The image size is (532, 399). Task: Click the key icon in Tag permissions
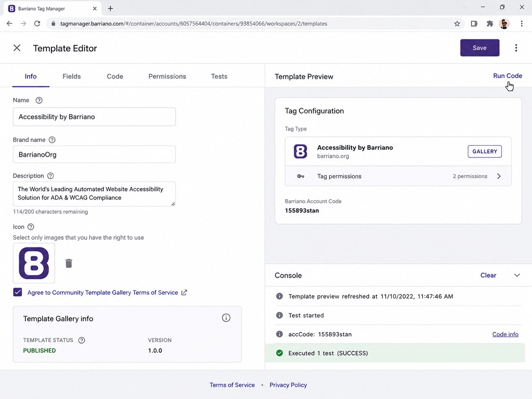point(301,176)
